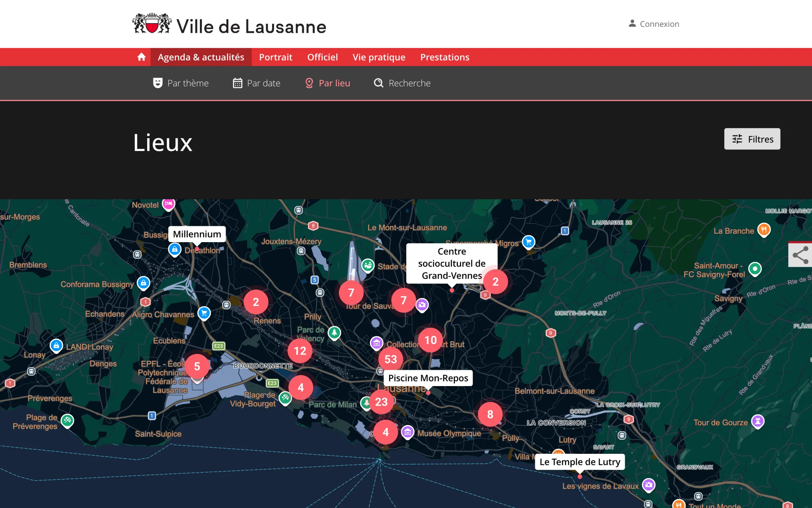This screenshot has width=812, height=508.
Task: Click the Conforama Bussigny shop pin
Action: [143, 283]
